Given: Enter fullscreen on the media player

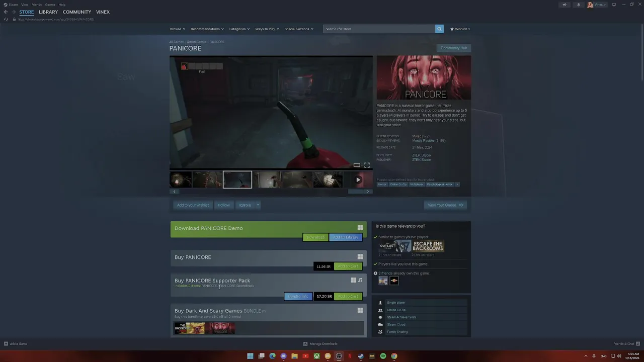Looking at the screenshot, I should tap(367, 165).
